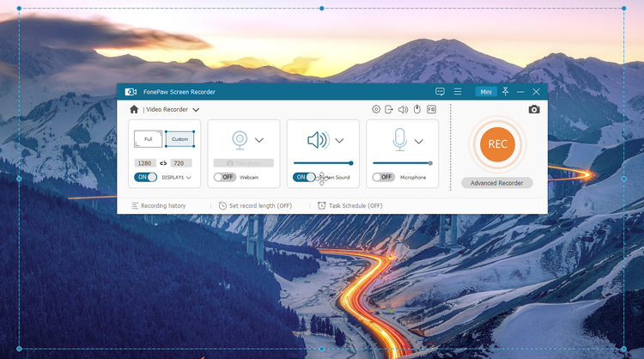Image resolution: width=644 pixels, height=359 pixels.
Task: Click the Task Schedule alarm icon
Action: coord(322,205)
